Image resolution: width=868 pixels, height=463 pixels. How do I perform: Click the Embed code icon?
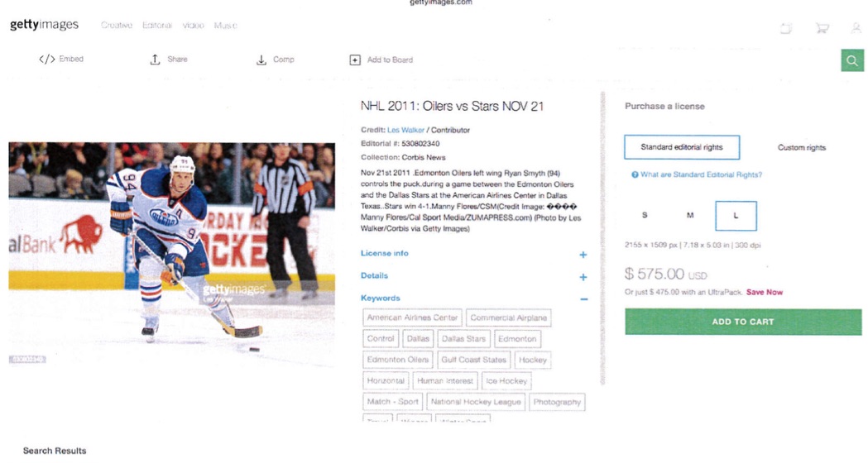(x=46, y=60)
